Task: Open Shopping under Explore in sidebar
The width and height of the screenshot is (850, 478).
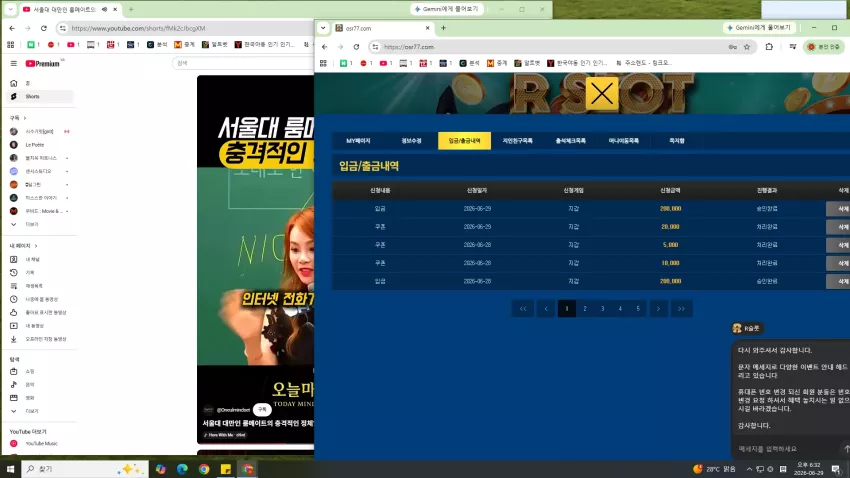Action: tap(39, 371)
